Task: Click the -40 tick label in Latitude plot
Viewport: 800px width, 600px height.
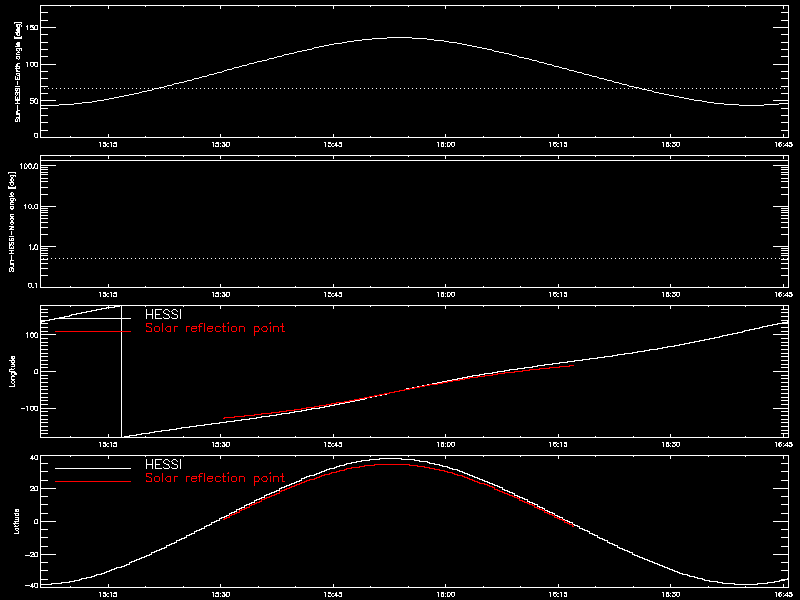Action: (33, 585)
